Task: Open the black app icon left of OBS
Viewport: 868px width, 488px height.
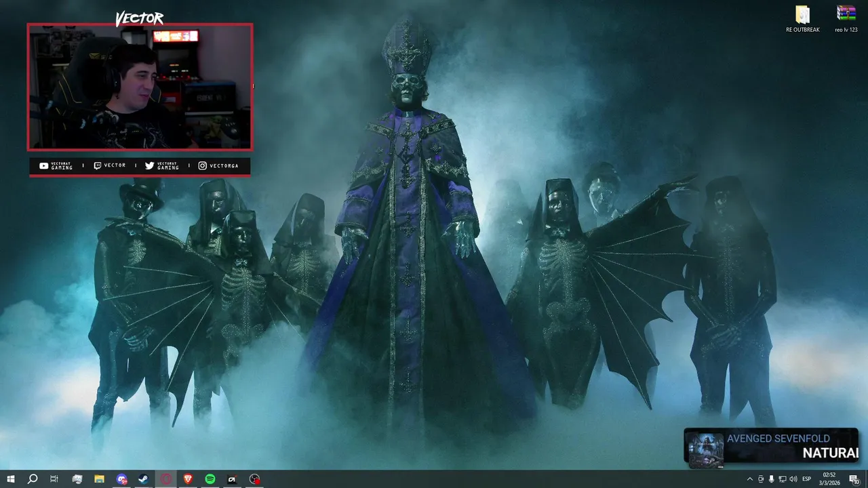Action: click(232, 479)
